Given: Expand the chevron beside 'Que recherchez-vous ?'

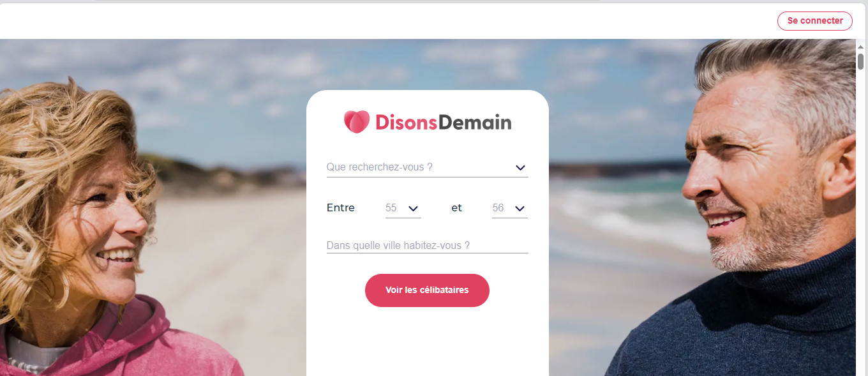Looking at the screenshot, I should point(520,168).
